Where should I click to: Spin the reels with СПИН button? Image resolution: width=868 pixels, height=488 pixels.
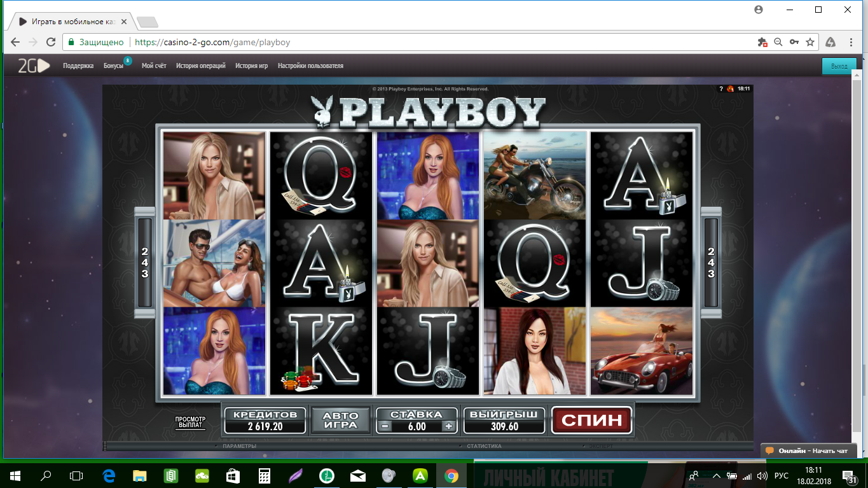[592, 420]
